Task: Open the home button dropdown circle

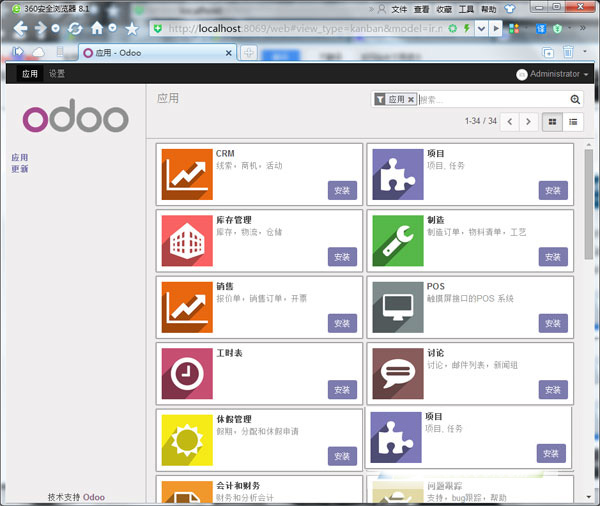Action: [112, 28]
